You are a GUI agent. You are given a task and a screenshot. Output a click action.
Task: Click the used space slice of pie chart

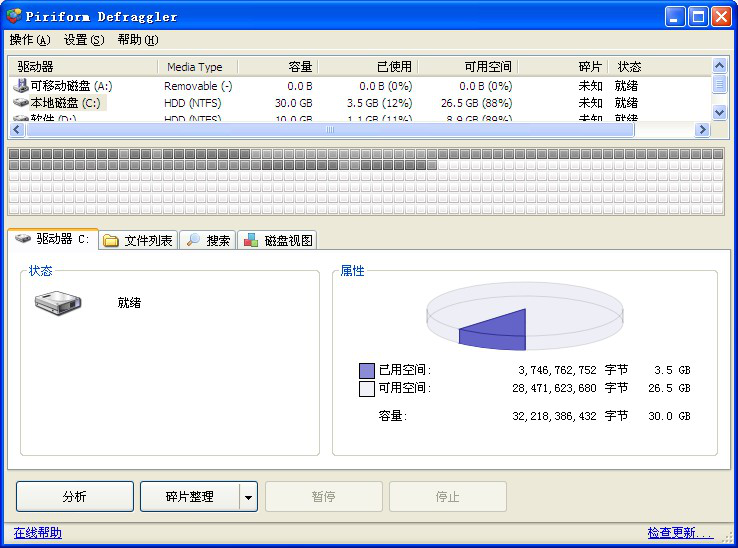501,330
